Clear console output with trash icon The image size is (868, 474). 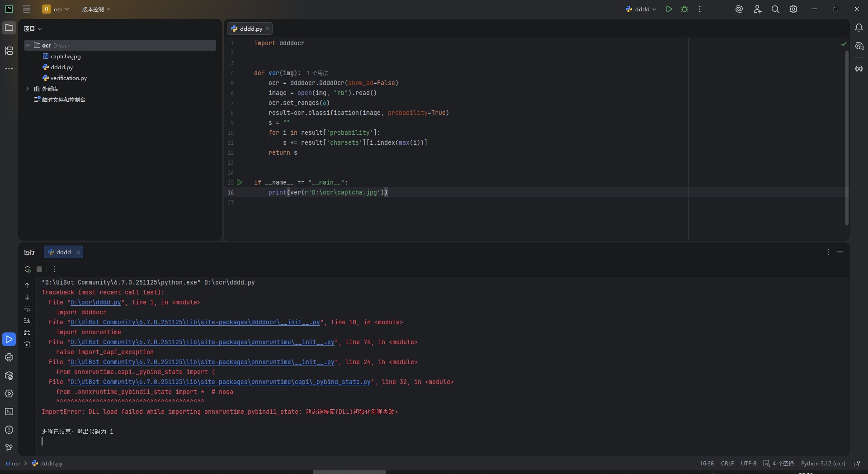tap(27, 344)
